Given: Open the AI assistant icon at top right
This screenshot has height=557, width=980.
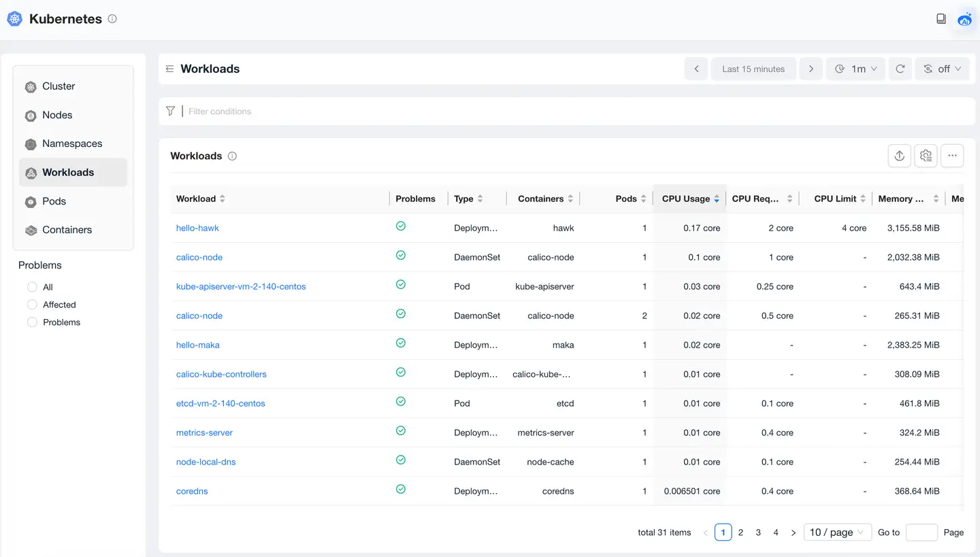Looking at the screenshot, I should [x=964, y=19].
